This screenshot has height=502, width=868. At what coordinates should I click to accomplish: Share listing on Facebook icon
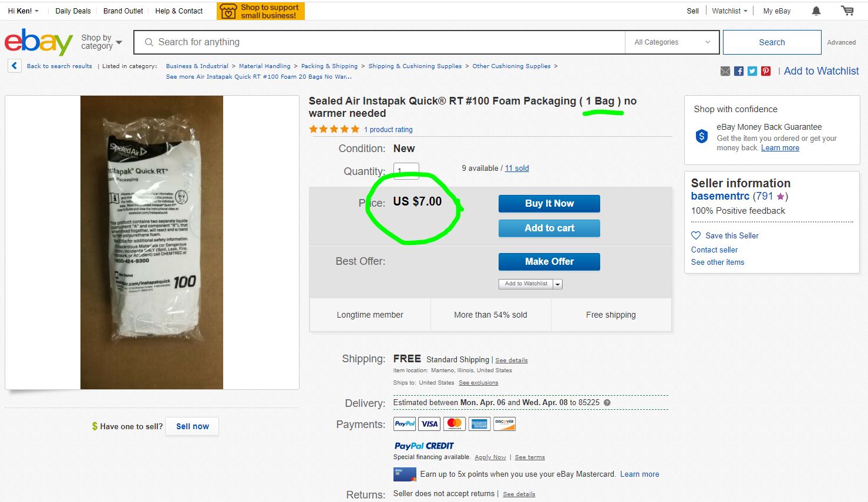pyautogui.click(x=739, y=71)
